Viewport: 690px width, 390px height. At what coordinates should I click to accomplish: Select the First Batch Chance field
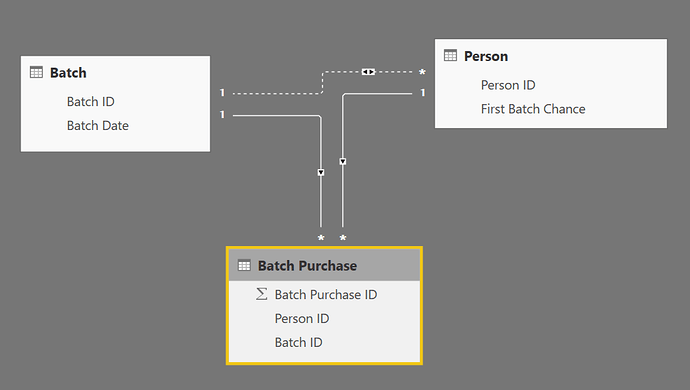pyautogui.click(x=533, y=109)
